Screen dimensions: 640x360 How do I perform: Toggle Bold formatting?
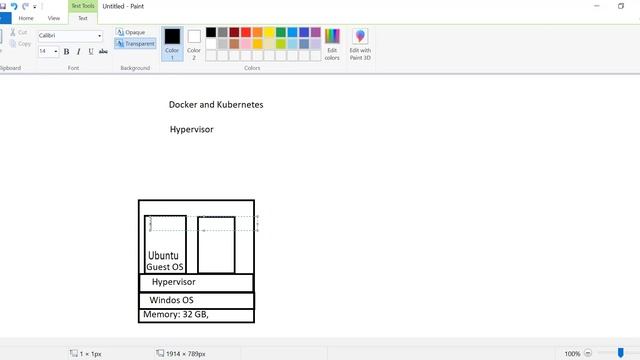pos(66,51)
